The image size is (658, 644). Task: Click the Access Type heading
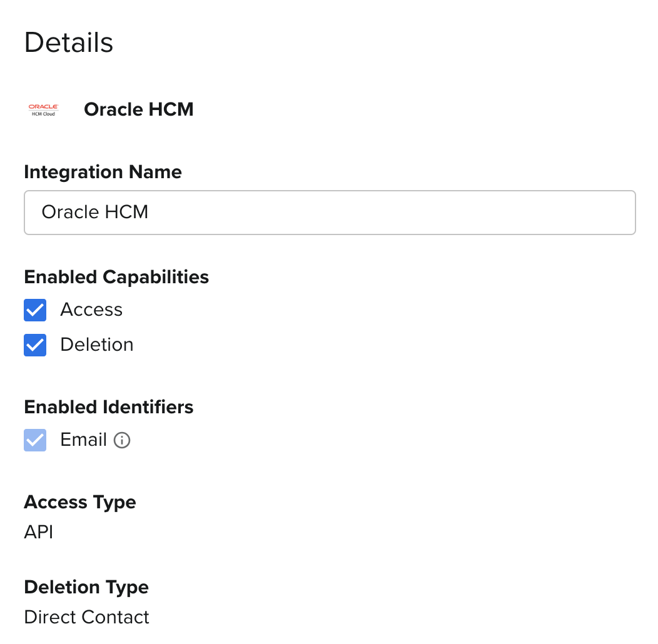pos(80,502)
